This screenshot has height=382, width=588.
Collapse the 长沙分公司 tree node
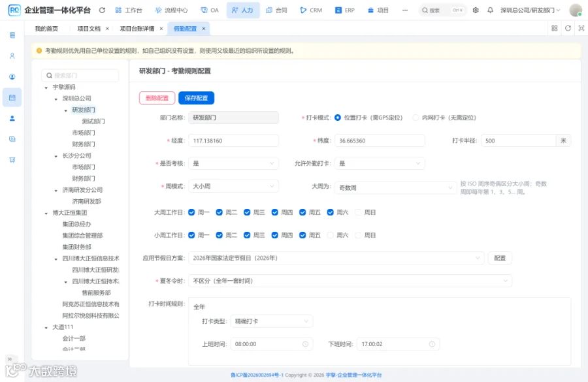pos(56,156)
